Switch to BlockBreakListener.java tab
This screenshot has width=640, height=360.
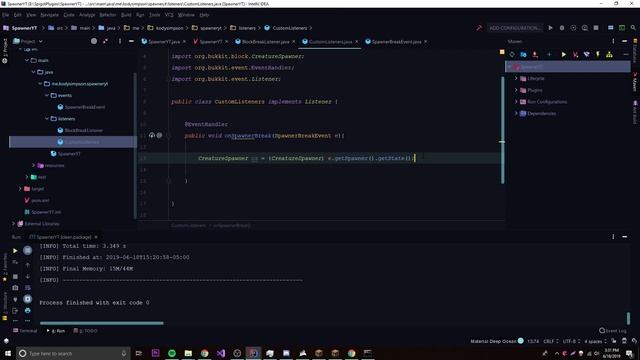[x=265, y=42]
